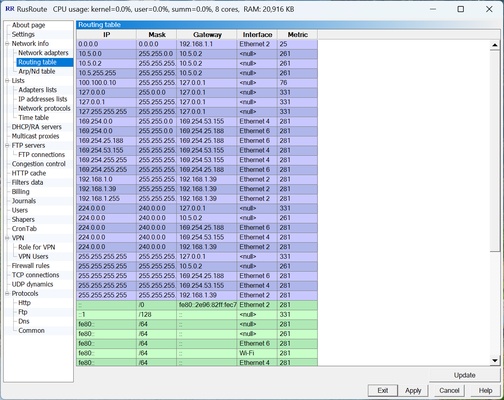Select the 169.254.25.188 IP cell
The height and width of the screenshot is (400, 504).
pyautogui.click(x=106, y=141)
